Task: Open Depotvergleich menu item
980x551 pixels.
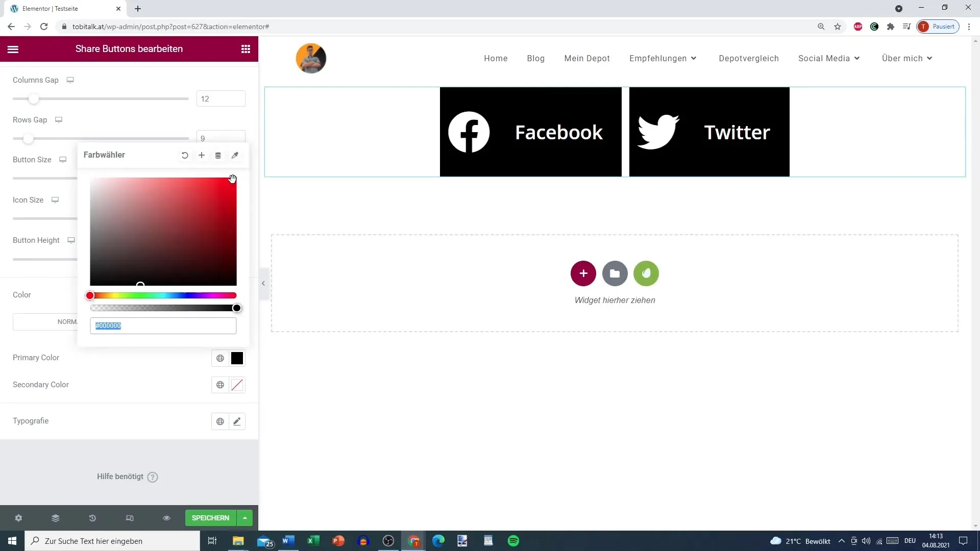Action: pyautogui.click(x=749, y=58)
